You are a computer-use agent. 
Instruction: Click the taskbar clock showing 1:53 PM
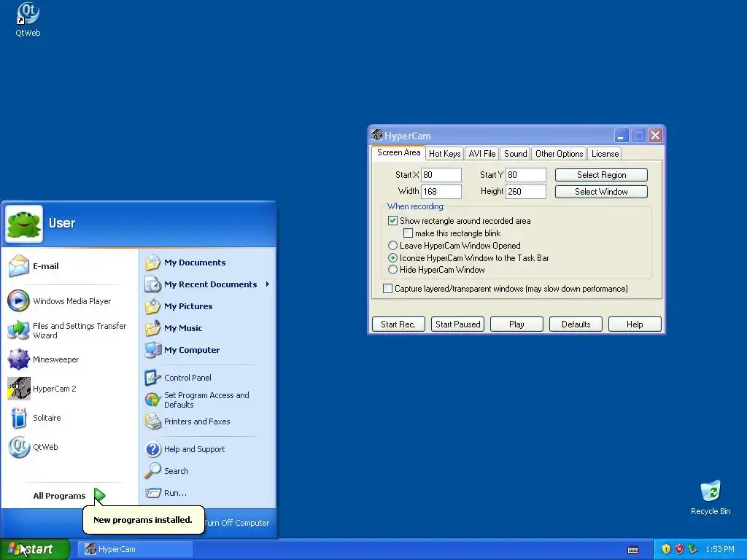pyautogui.click(x=720, y=549)
